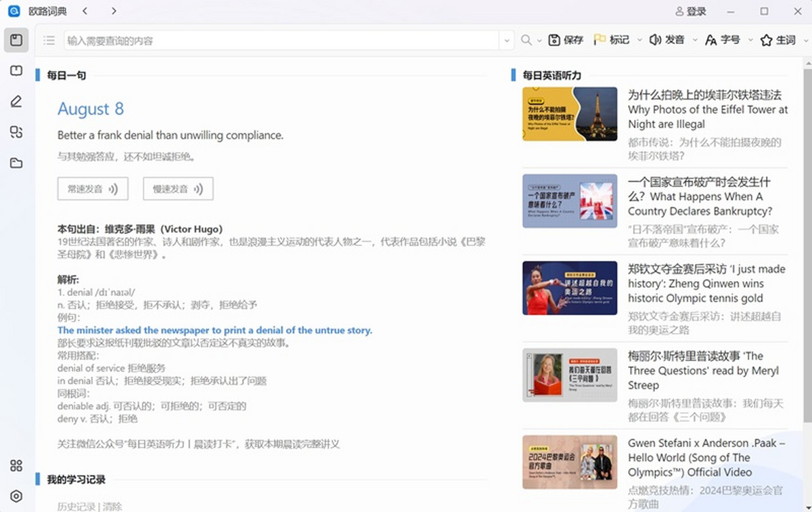
Task: Open settings gear at sidebar bottom
Action: click(x=16, y=496)
